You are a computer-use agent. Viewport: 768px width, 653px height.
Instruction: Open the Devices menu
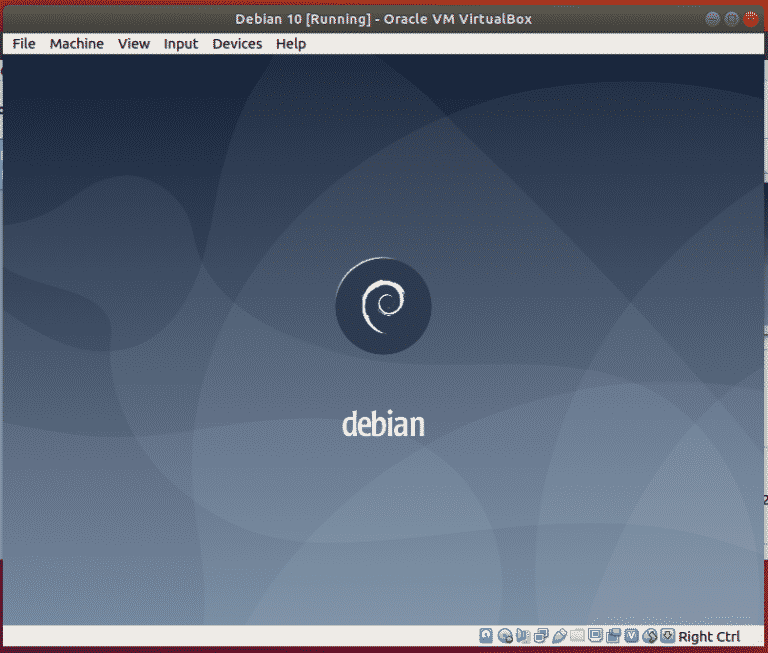tap(237, 44)
